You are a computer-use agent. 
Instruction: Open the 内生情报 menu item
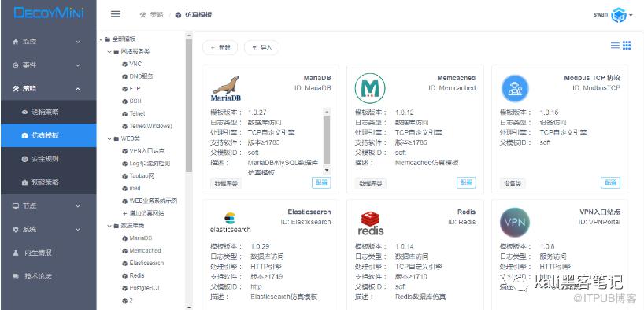coord(49,253)
